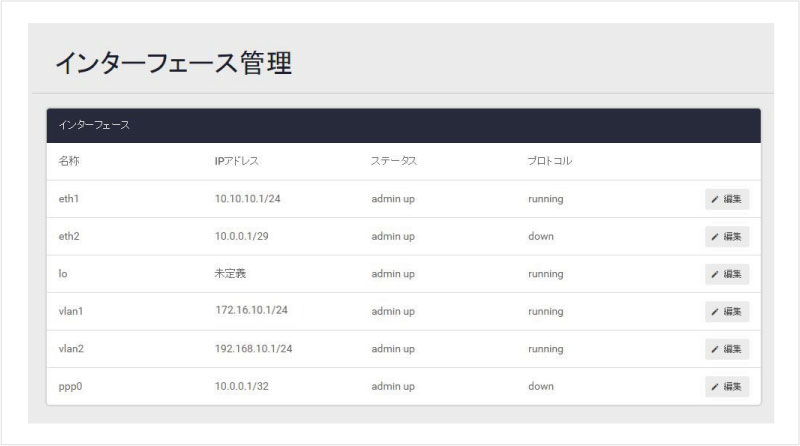Viewport: 800px width, 446px height.
Task: Open the 編集 button for lo
Action: click(727, 274)
